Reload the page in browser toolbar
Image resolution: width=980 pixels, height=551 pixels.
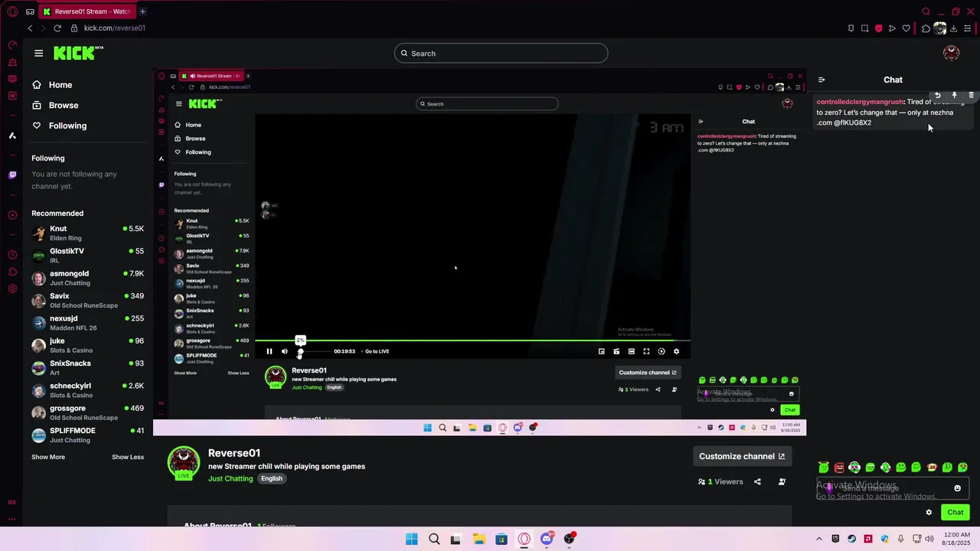57,28
